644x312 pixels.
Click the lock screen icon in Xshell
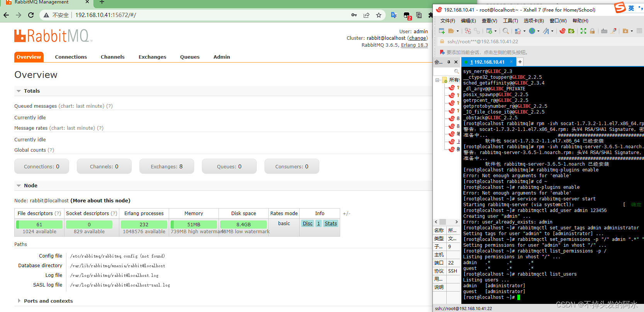592,31
